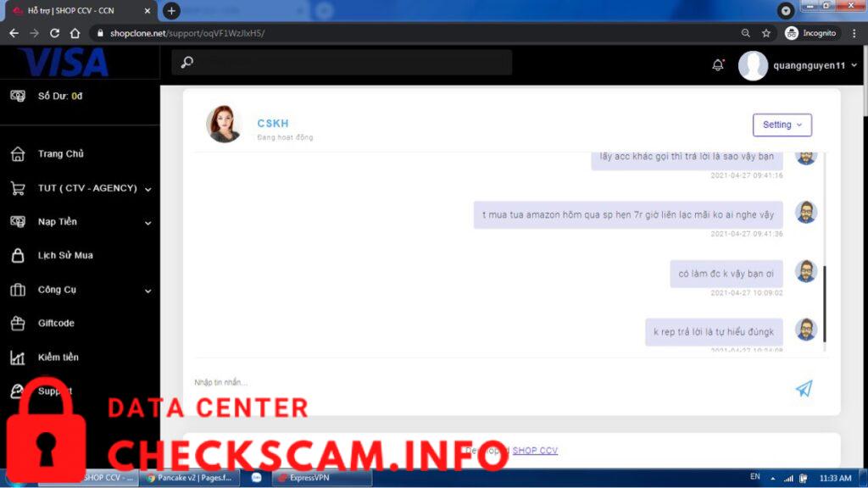The image size is (868, 488).
Task: Open Công Cụ tools menu
Action: coord(57,290)
